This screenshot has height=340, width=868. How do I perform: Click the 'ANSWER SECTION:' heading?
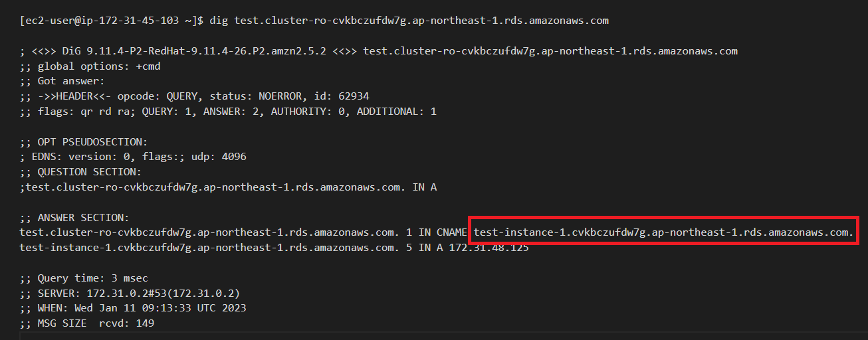[x=74, y=218]
